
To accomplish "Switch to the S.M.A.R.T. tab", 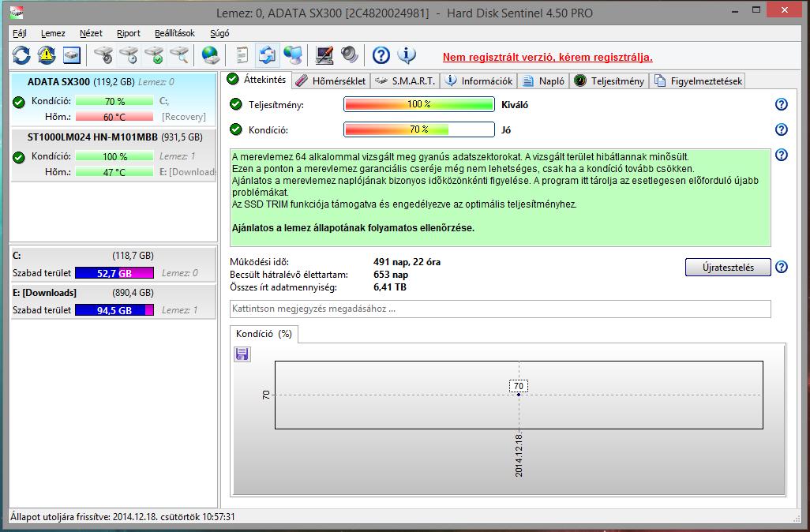I will click(x=405, y=81).
